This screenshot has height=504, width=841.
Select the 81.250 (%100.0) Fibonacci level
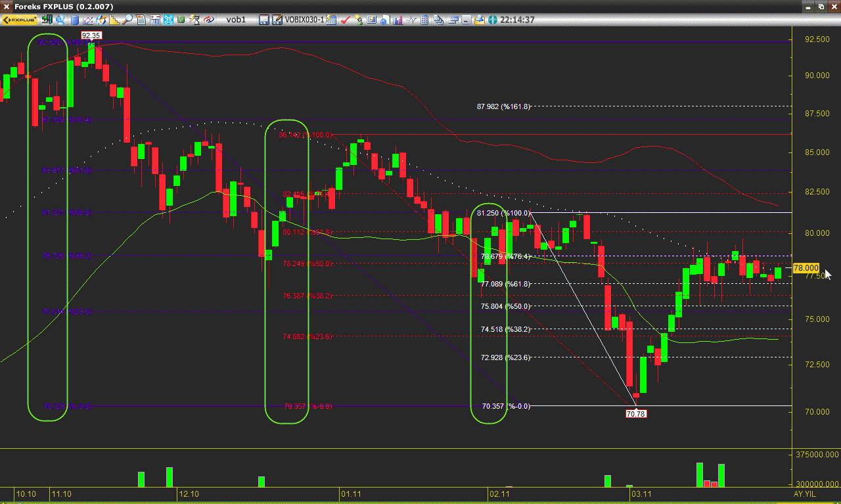pyautogui.click(x=503, y=213)
